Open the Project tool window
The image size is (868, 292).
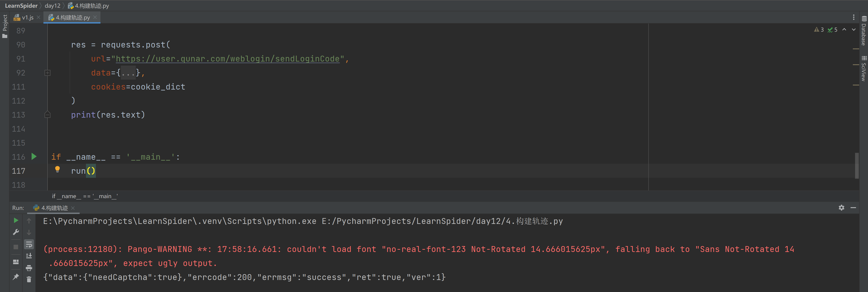[5, 26]
